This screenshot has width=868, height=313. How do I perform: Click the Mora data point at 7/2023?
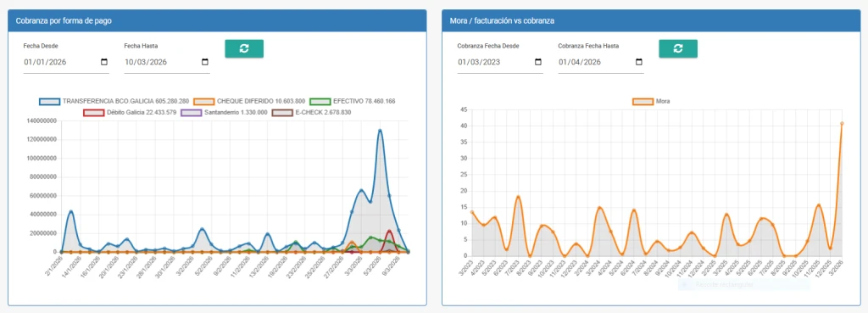(518, 197)
